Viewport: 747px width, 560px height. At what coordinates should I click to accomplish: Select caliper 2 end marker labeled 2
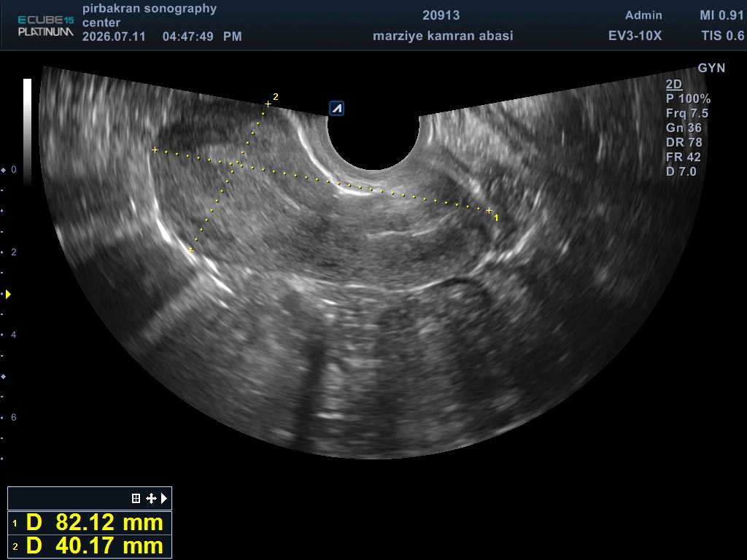click(x=268, y=104)
